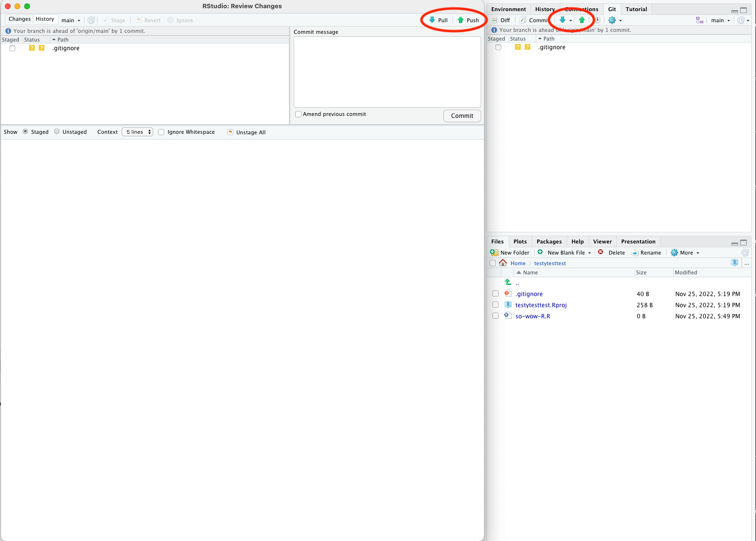
Task: Click the Pull button in Review Changes
Action: [439, 20]
